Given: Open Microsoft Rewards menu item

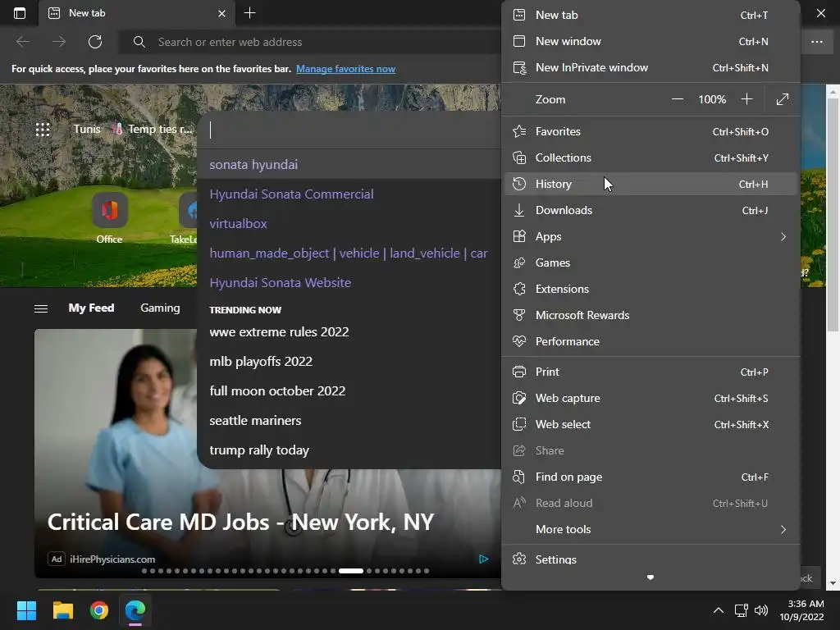Looking at the screenshot, I should click(651, 315).
